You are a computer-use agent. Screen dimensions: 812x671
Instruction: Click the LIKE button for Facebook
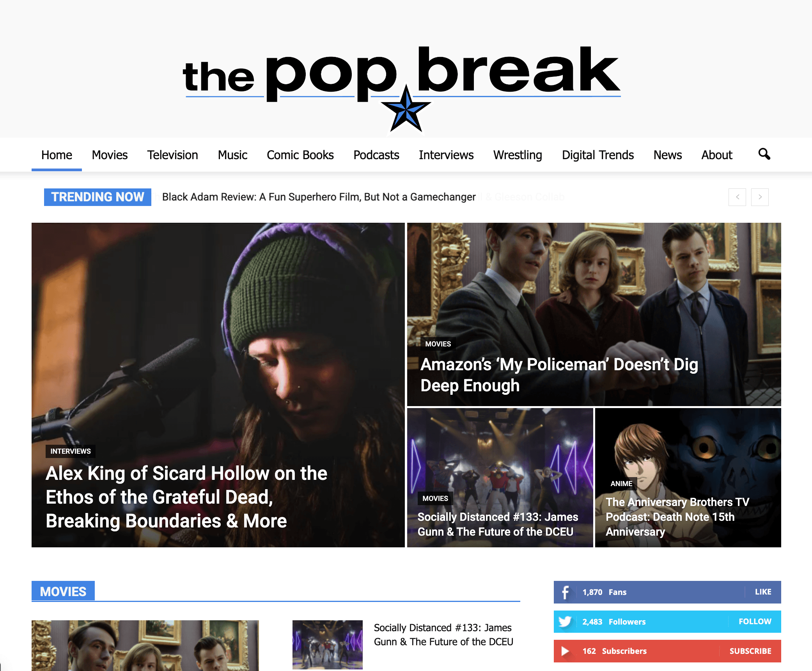763,592
